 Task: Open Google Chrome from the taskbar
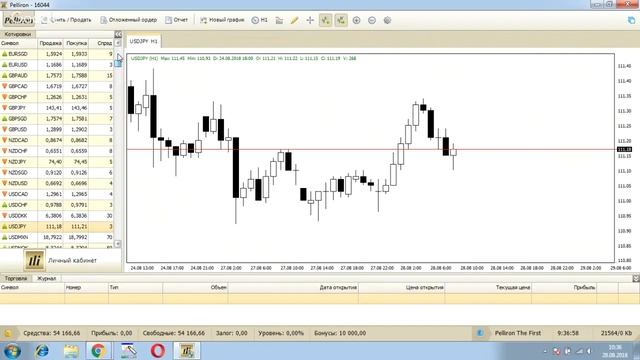coord(98,351)
